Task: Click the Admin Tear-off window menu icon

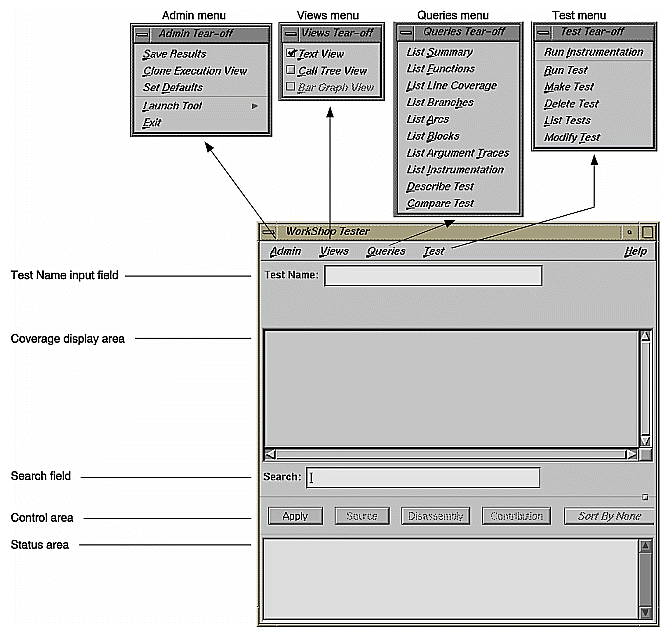Action: pos(142,34)
